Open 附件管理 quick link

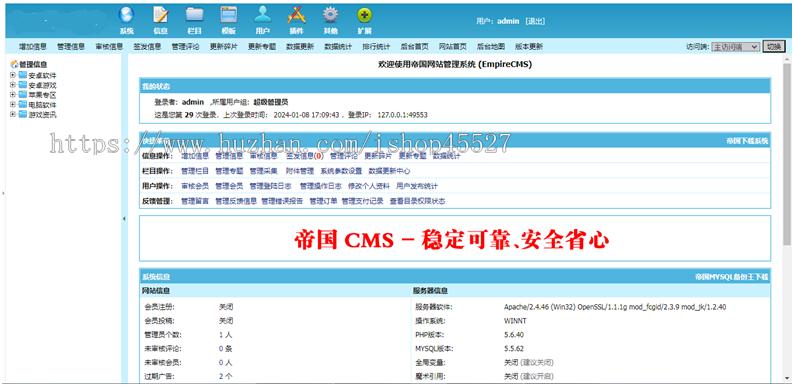point(300,171)
